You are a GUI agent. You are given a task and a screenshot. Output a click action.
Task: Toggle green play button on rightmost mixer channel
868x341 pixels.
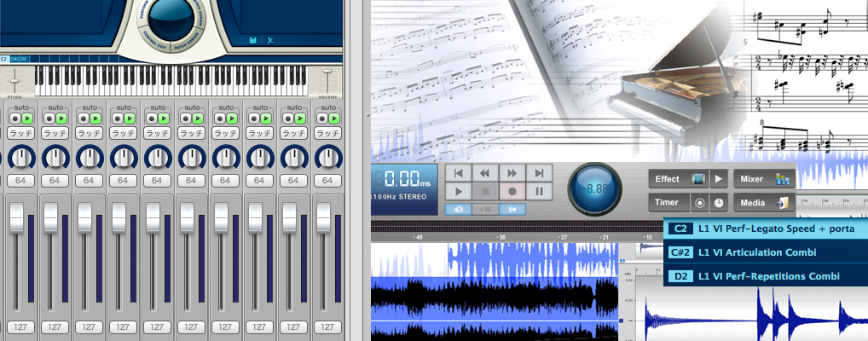(x=333, y=118)
